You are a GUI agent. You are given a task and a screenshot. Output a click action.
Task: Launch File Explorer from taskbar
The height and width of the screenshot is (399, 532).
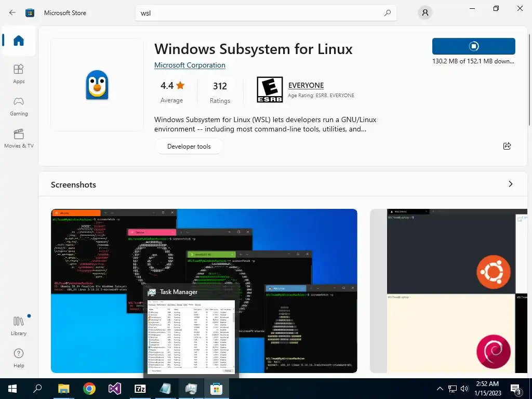point(63,389)
